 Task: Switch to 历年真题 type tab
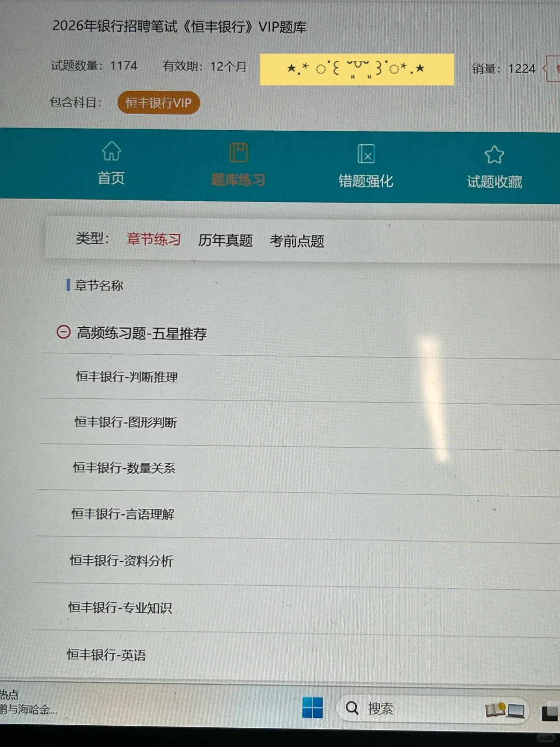point(225,240)
